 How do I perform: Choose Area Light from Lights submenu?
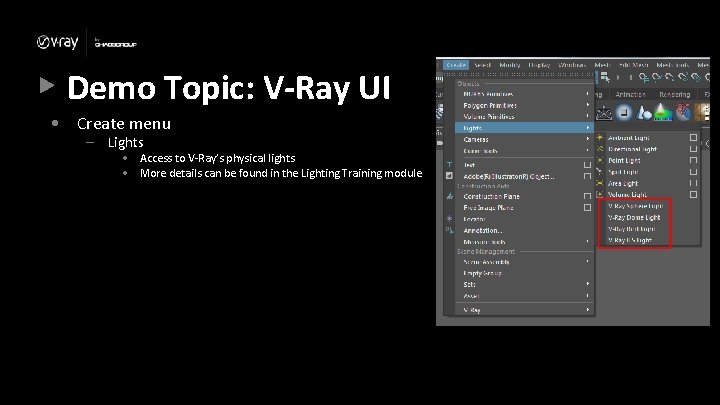623,183
